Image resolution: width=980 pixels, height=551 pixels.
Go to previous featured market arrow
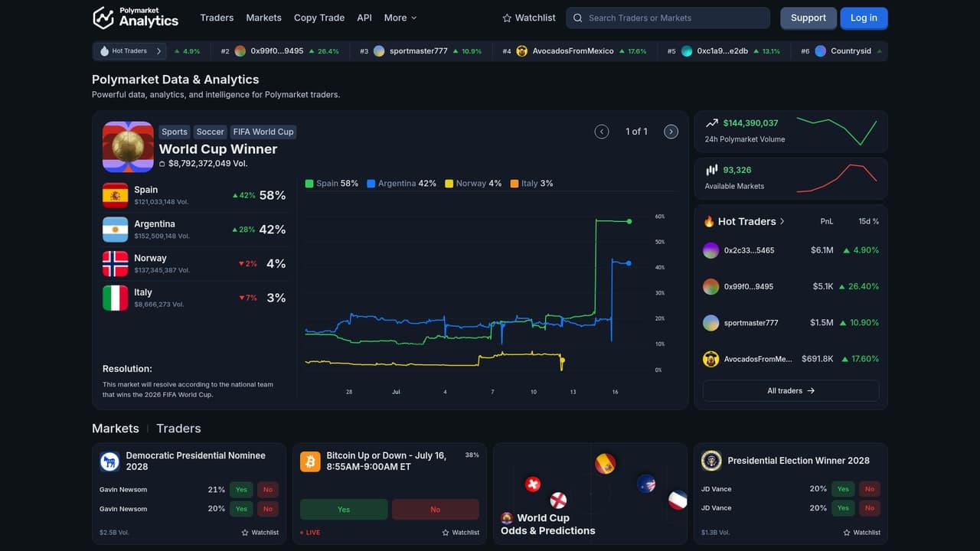602,132
